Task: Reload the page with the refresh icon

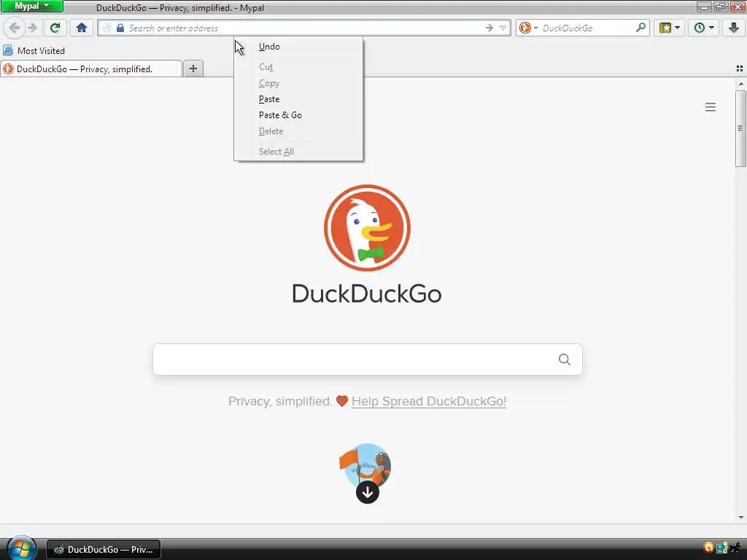Action: (55, 28)
